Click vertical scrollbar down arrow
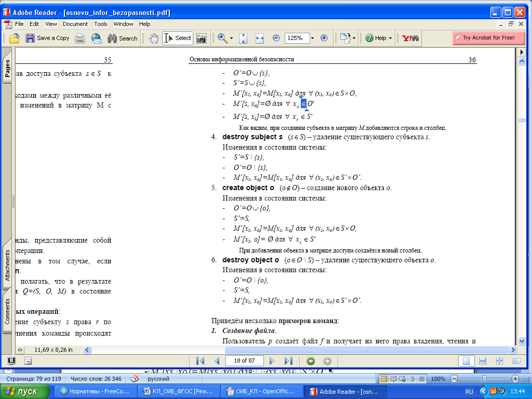 pyautogui.click(x=522, y=341)
